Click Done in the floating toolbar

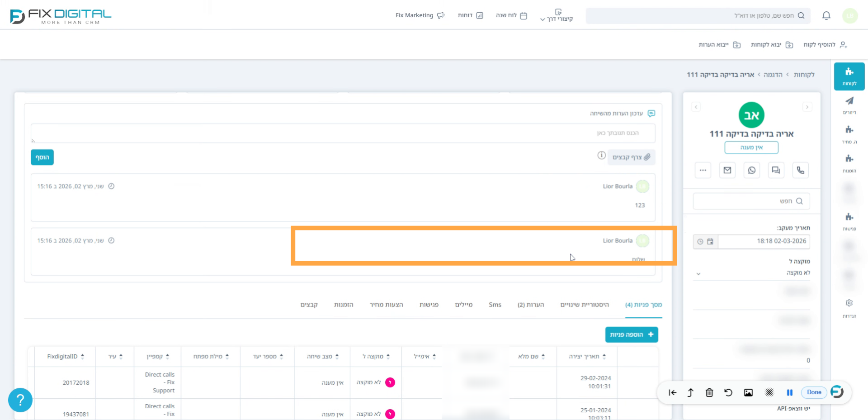tap(814, 392)
